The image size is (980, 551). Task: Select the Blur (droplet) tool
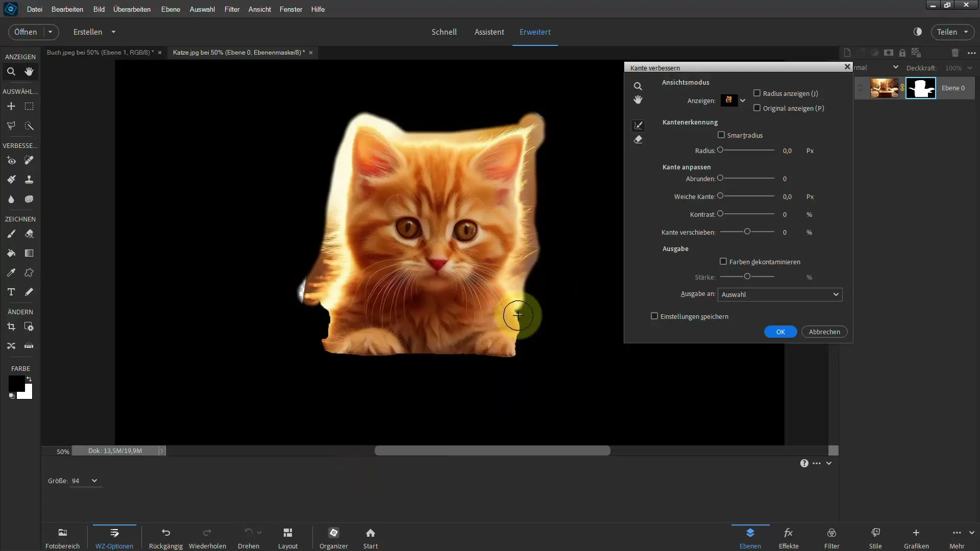(x=11, y=199)
